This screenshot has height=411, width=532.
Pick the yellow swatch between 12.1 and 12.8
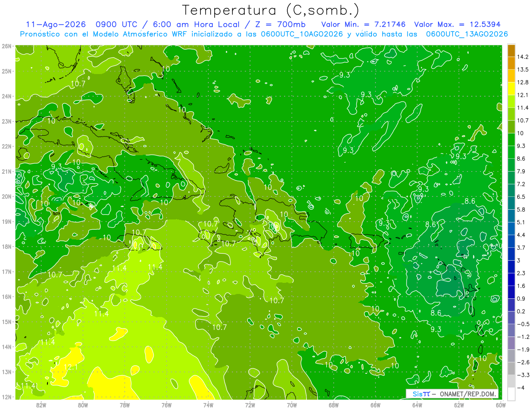(x=511, y=88)
